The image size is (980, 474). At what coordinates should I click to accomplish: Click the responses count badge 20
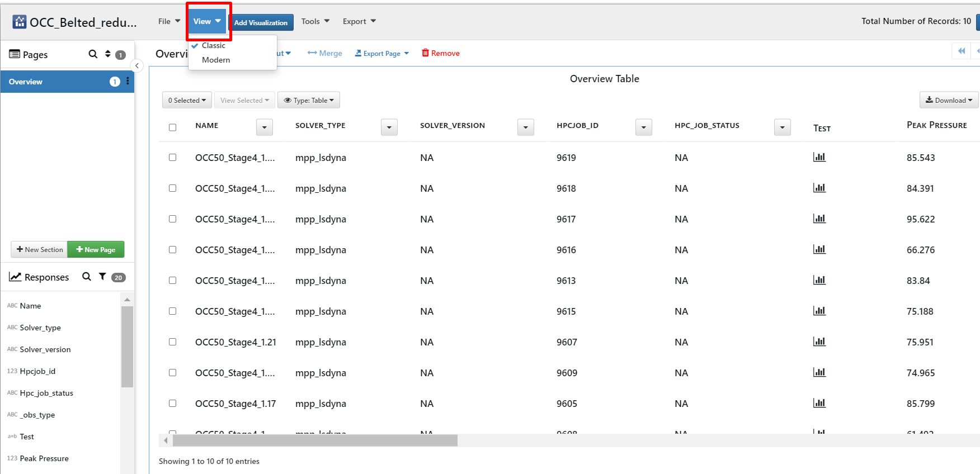tap(119, 277)
